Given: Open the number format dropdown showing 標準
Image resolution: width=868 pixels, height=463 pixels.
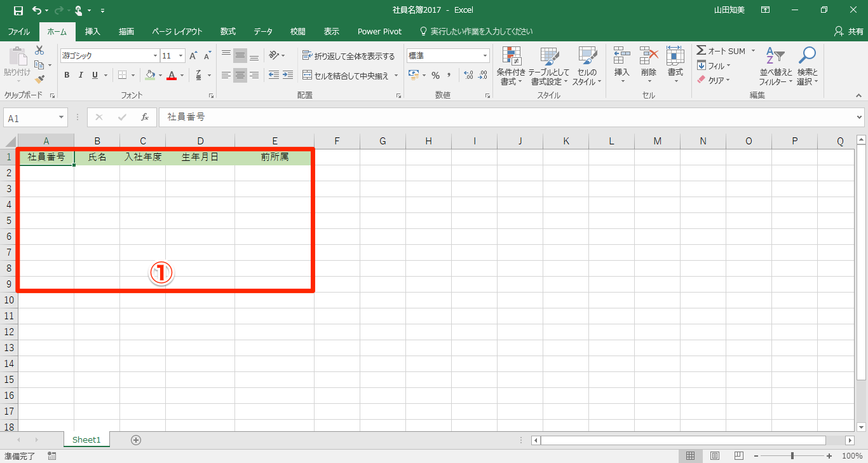Looking at the screenshot, I should point(485,56).
